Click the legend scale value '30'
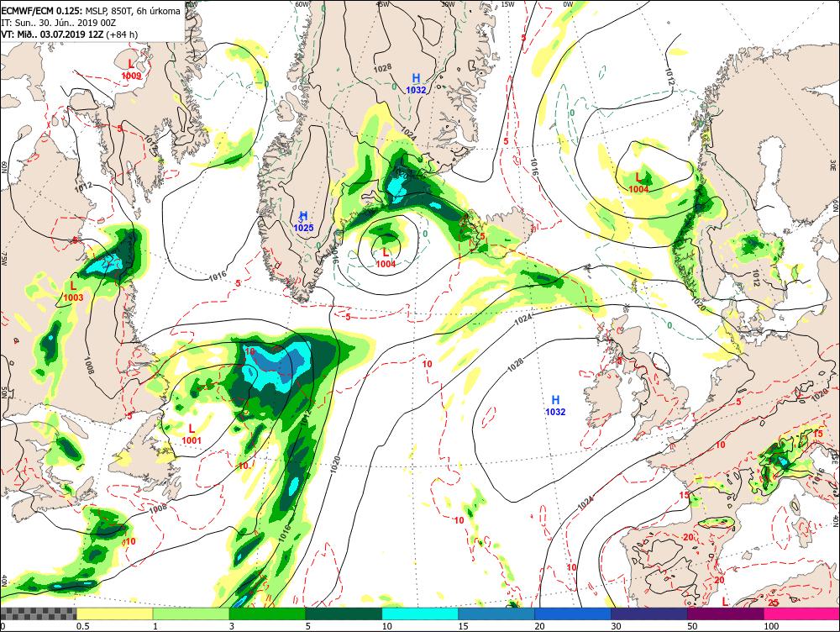Screen dimensions: 840x632 tap(616, 626)
